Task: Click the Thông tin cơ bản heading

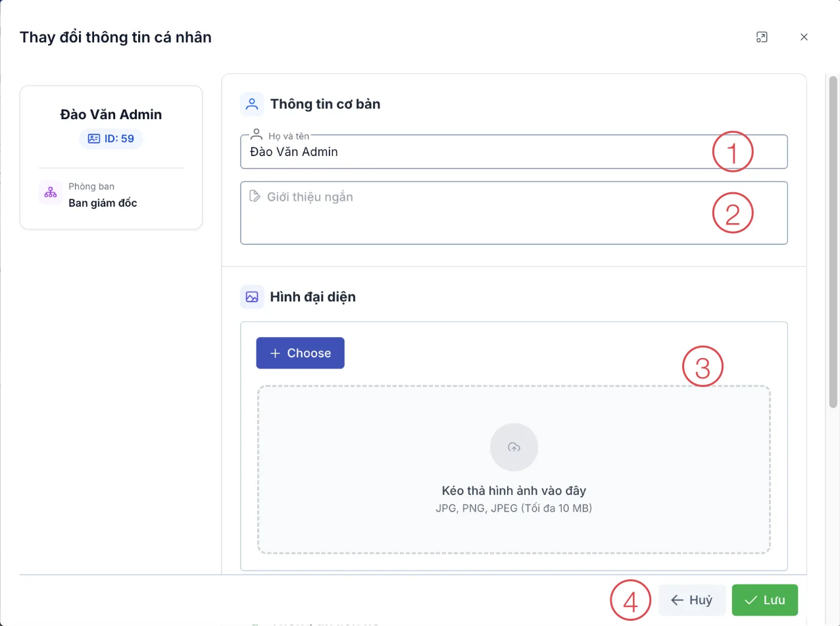Action: coord(325,104)
